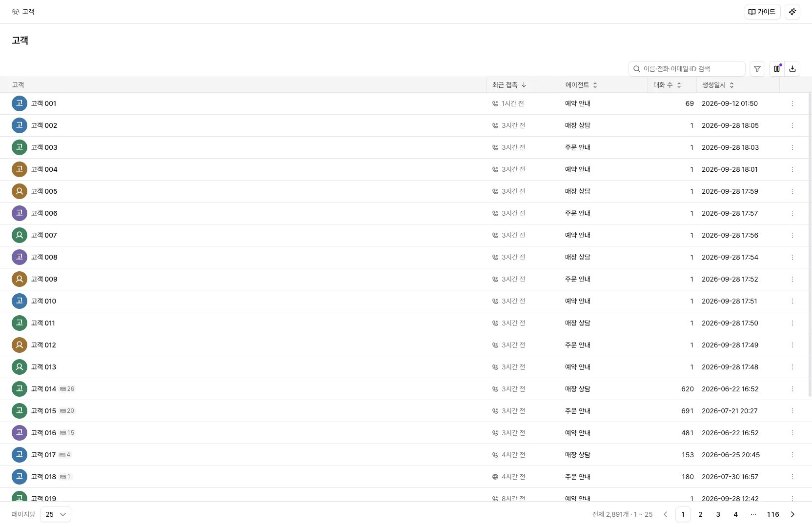Open the more menu for 고객 003
This screenshot has width=812, height=527.
point(792,147)
